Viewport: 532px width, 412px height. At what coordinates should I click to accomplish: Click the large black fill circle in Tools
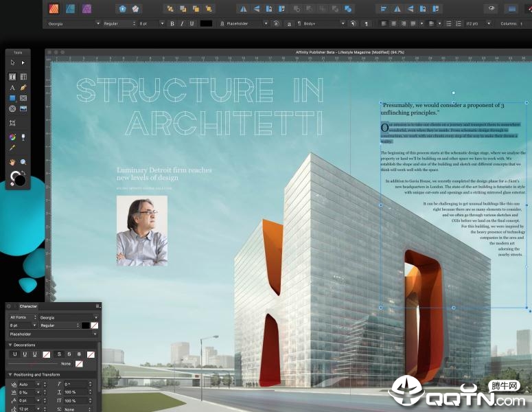20,181
